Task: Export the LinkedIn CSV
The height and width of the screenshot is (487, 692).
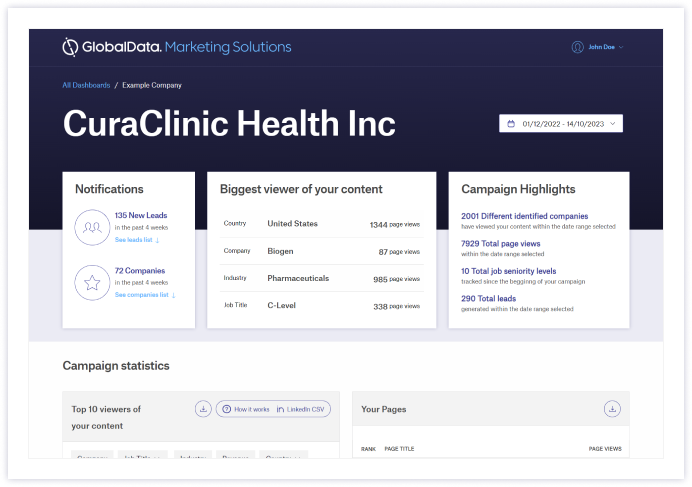Action: click(300, 409)
